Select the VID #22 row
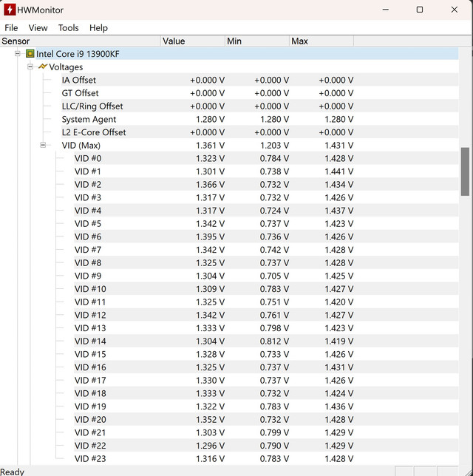 click(266, 446)
